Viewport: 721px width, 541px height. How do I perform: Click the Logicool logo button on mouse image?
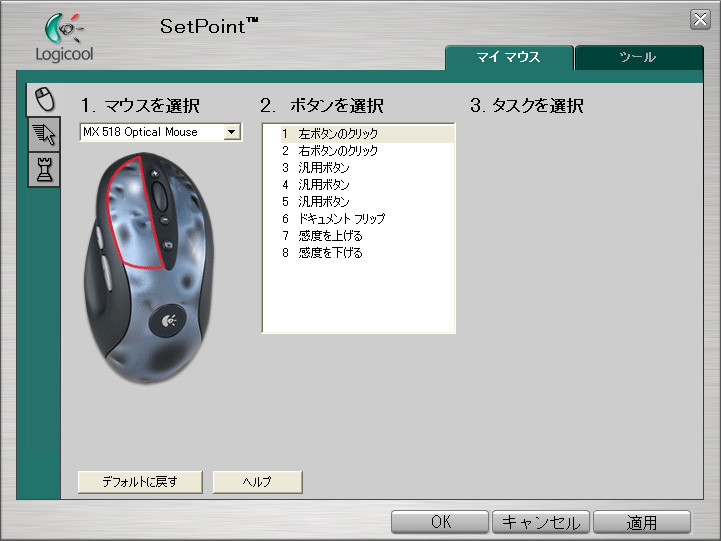coord(165,321)
